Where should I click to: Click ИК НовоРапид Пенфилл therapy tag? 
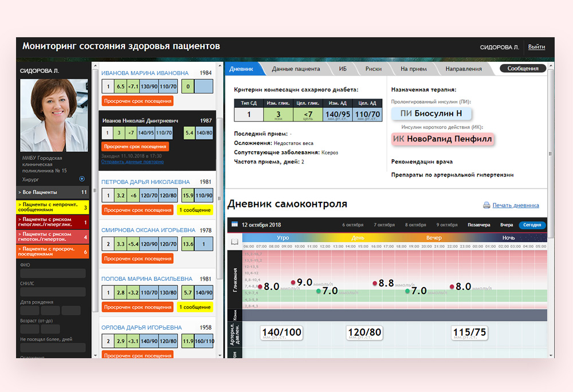(442, 139)
